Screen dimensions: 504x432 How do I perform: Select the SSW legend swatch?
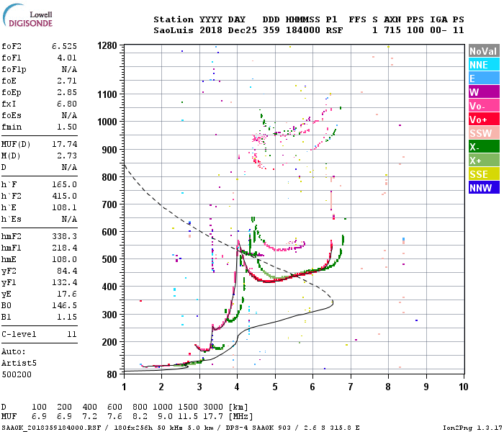(x=484, y=133)
